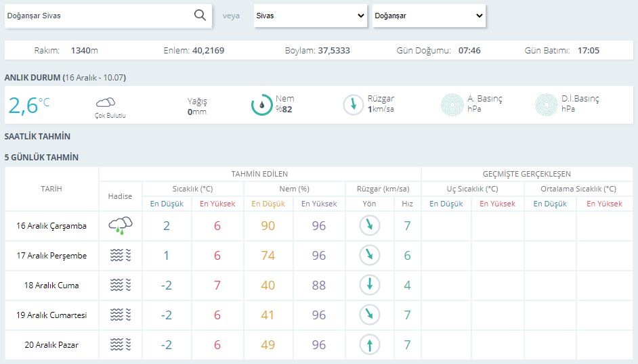
Task: Click the cloudy weather icon in current conditions
Action: click(x=105, y=103)
